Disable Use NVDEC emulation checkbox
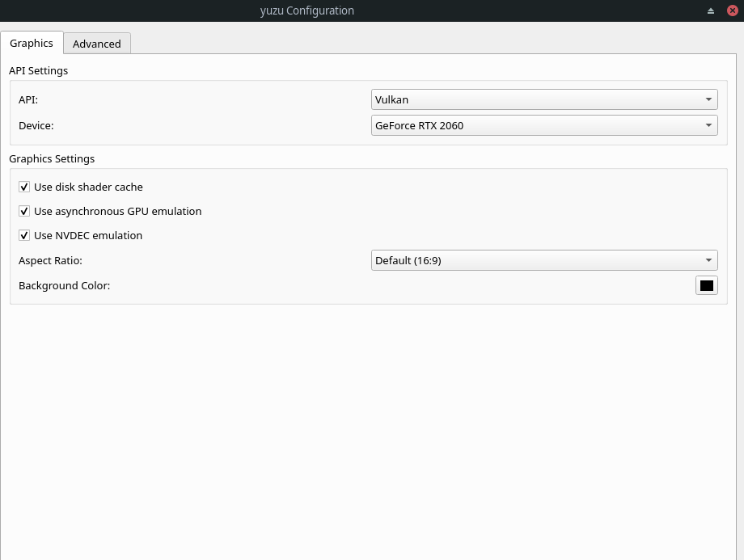The height and width of the screenshot is (560, 744). coord(24,235)
